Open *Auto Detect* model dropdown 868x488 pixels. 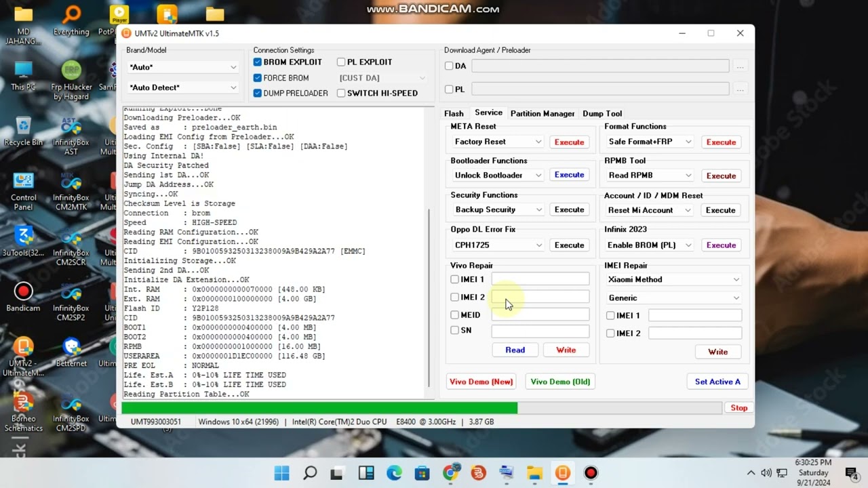coord(182,87)
